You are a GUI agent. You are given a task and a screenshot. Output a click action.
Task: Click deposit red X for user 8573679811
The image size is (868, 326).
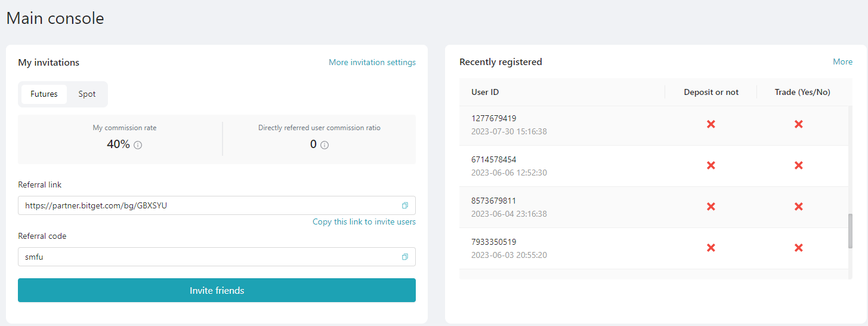point(711,207)
